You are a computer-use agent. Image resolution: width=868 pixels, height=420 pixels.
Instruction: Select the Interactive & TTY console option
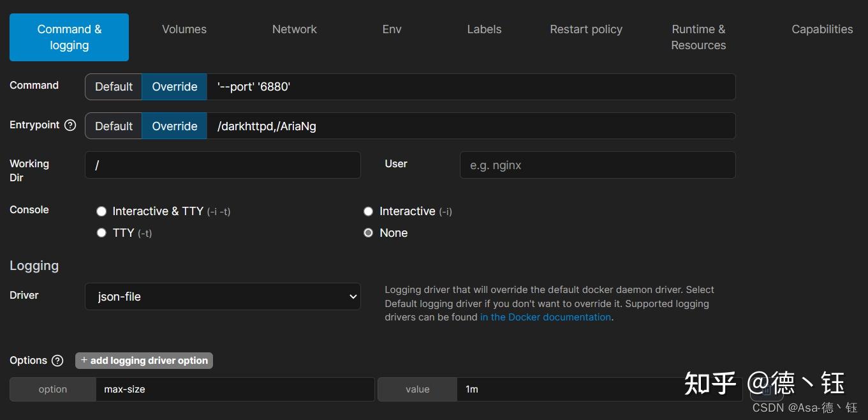click(x=101, y=211)
